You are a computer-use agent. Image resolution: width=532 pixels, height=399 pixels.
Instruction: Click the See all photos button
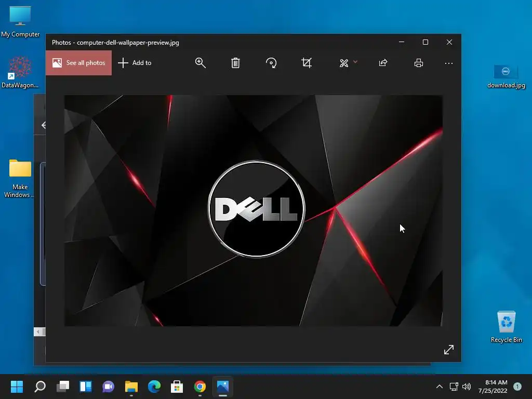tap(79, 63)
